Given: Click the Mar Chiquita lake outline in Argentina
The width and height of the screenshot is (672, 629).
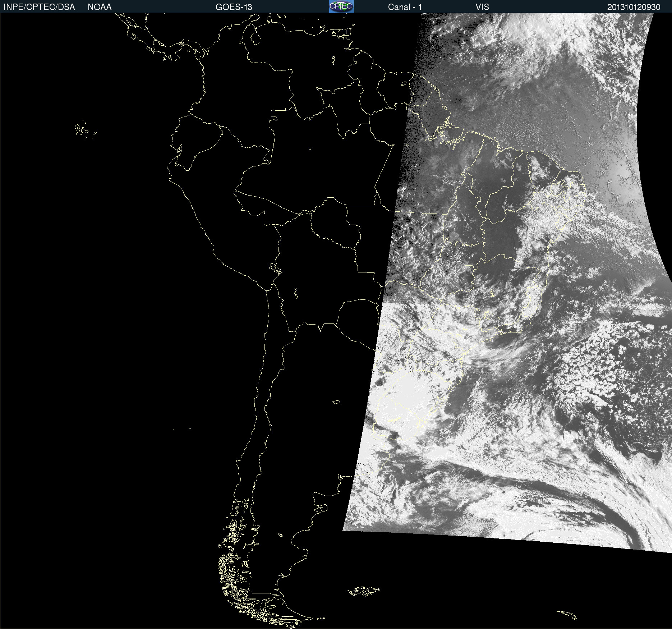Looking at the screenshot, I should [336, 402].
